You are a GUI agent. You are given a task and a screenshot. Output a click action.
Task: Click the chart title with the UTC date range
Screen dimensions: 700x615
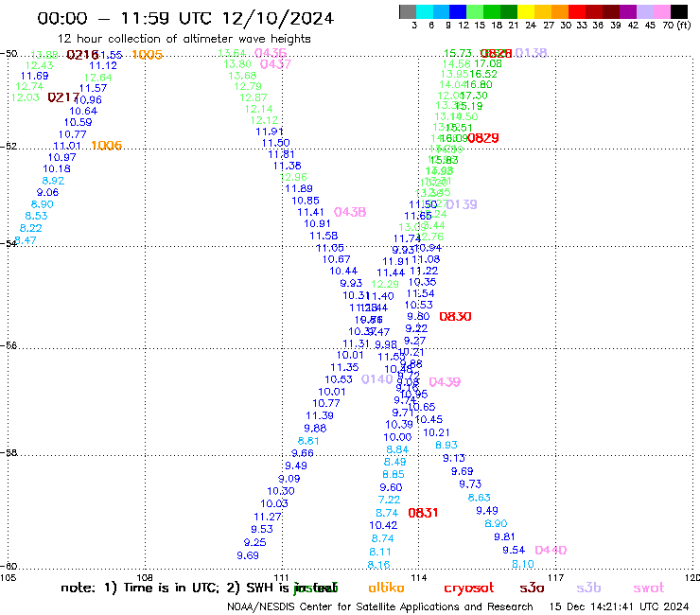click(185, 18)
